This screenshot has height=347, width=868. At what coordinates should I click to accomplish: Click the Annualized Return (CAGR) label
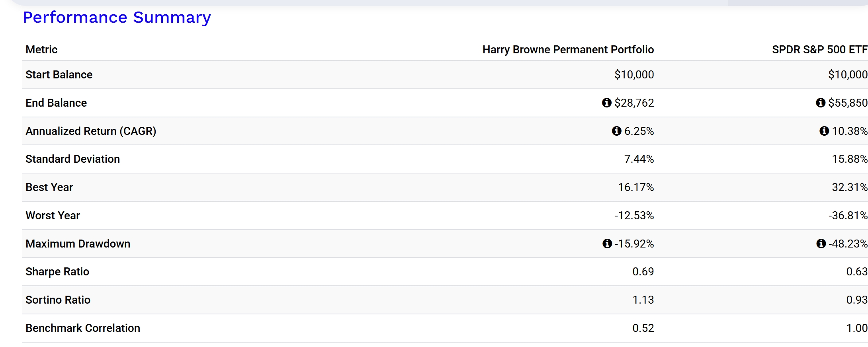coord(91,131)
